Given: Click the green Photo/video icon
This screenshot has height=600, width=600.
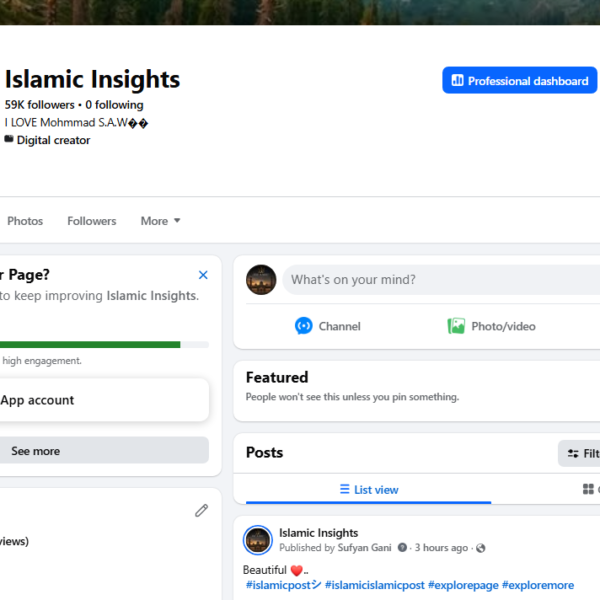Looking at the screenshot, I should 456,326.
